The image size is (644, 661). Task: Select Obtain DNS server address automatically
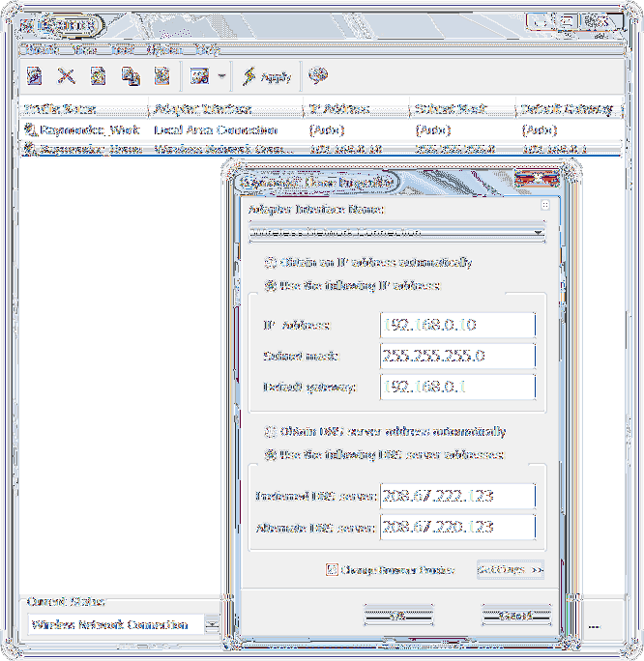[x=272, y=432]
